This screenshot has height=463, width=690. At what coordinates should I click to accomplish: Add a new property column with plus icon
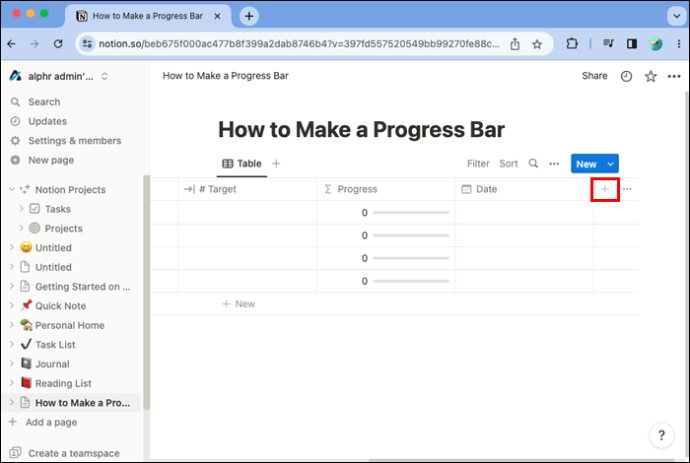click(x=605, y=189)
